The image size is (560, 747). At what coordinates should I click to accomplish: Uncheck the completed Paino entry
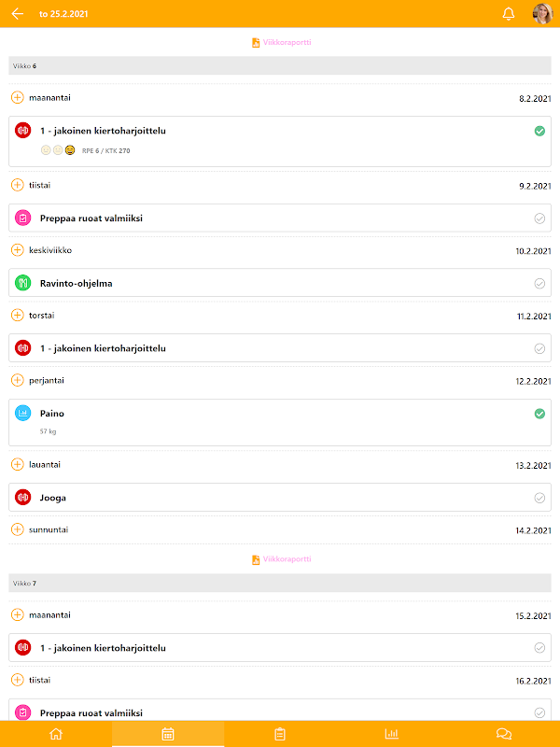(x=539, y=414)
